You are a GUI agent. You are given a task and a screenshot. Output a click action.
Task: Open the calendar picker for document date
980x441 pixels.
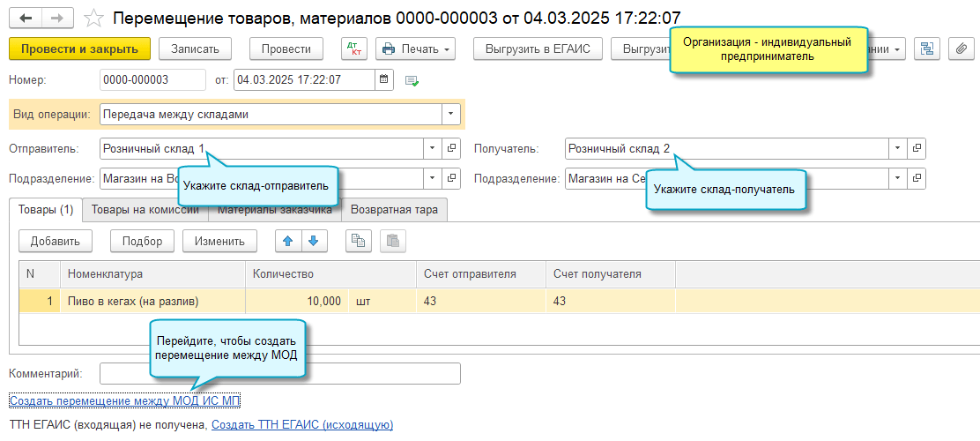click(383, 80)
